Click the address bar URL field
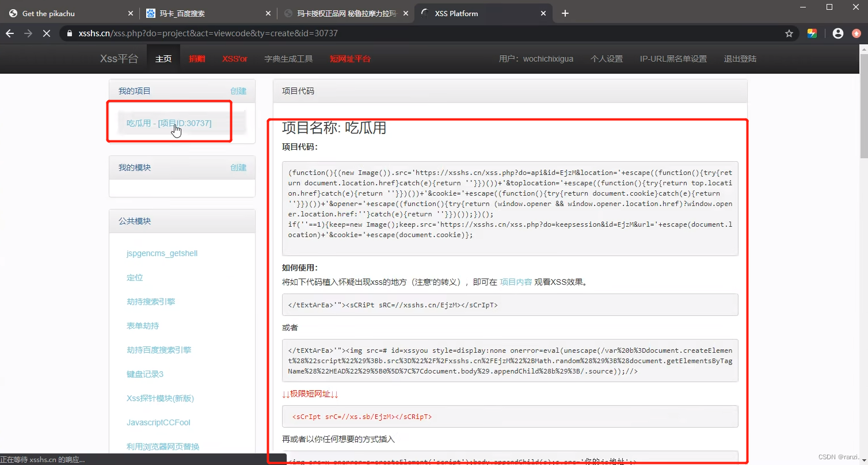Image resolution: width=868 pixels, height=465 pixels. point(426,33)
